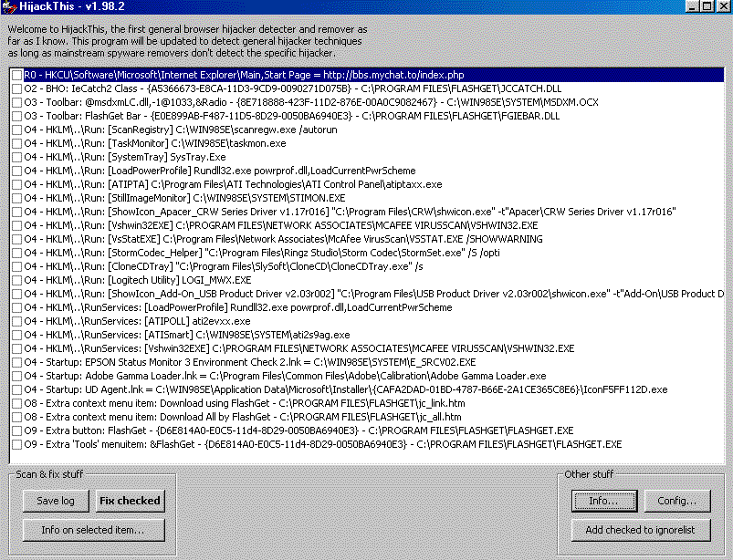Image resolution: width=733 pixels, height=560 pixels.
Task: Close the HijackThis window
Action: pyautogui.click(x=723, y=6)
